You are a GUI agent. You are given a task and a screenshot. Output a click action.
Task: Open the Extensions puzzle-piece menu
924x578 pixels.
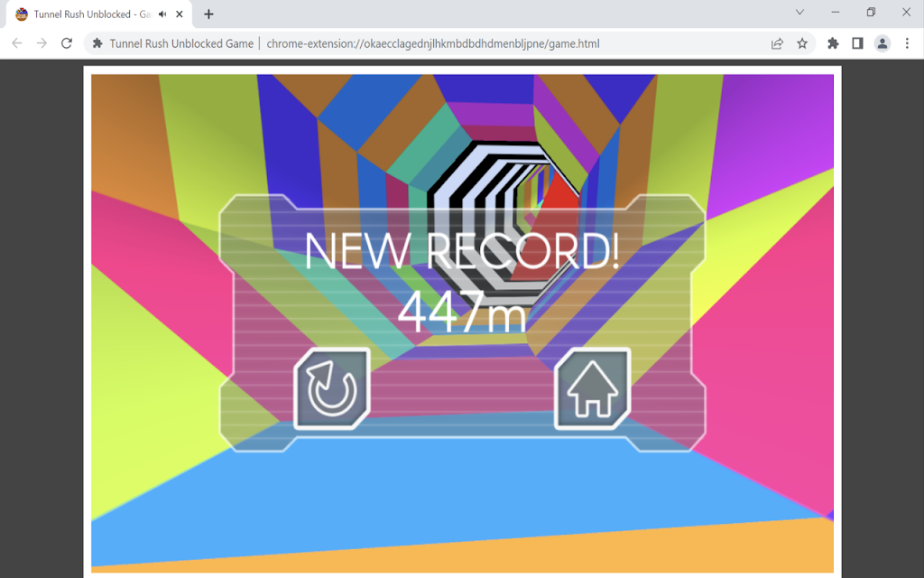click(833, 43)
